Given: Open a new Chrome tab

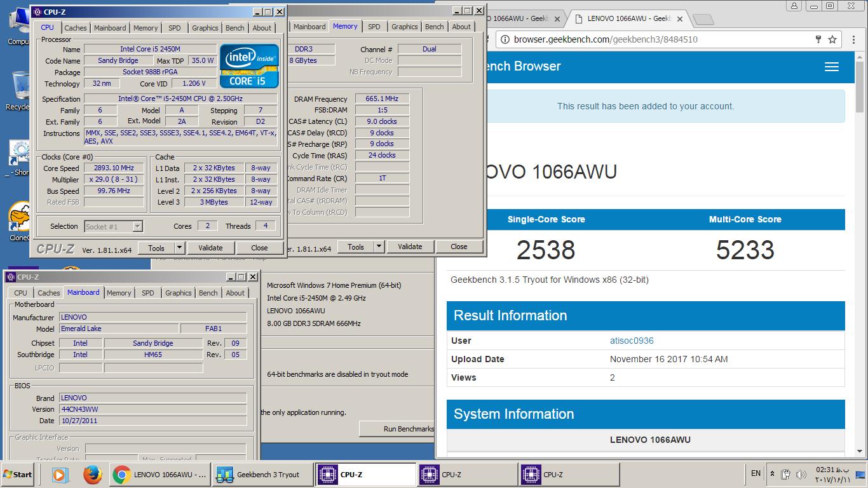Looking at the screenshot, I should click(x=702, y=20).
